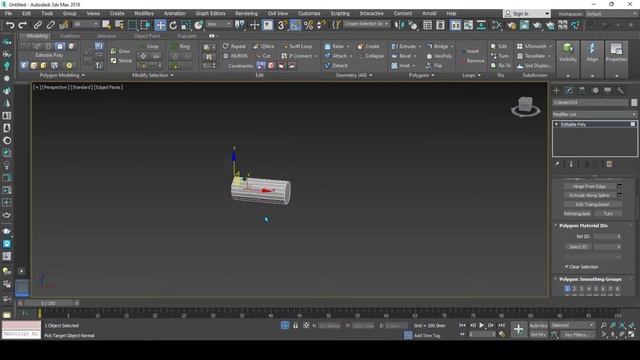The height and width of the screenshot is (360, 640).
Task: Toggle smoothing group 2 button
Action: [x=574, y=289]
